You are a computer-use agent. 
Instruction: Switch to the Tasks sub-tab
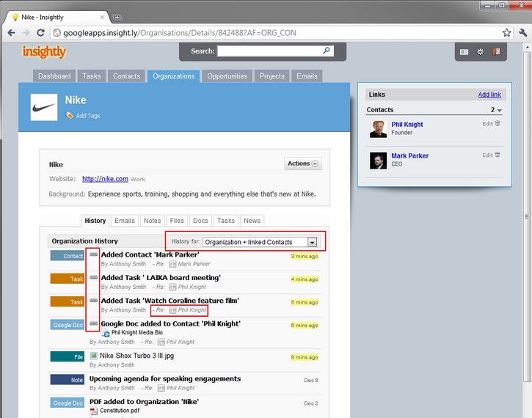(226, 221)
